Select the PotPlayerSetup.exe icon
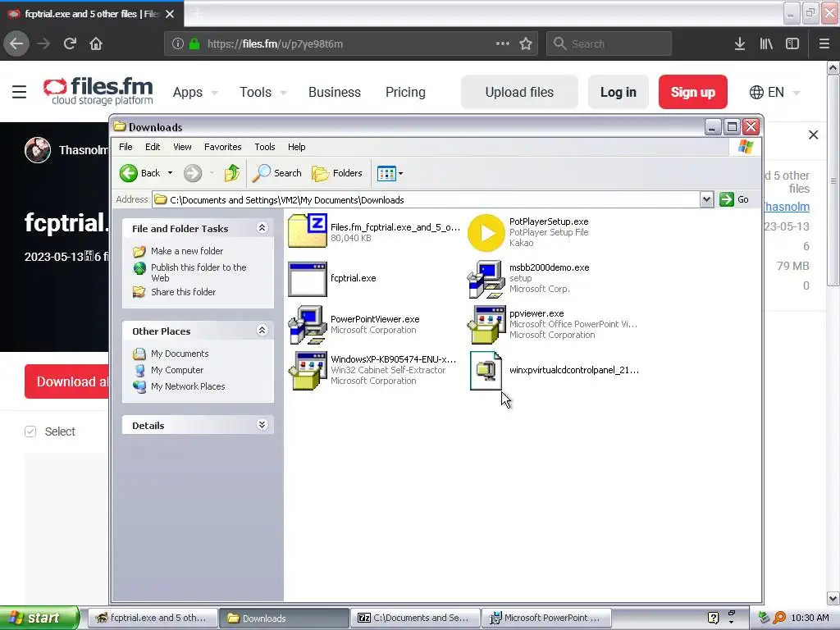 tap(486, 232)
